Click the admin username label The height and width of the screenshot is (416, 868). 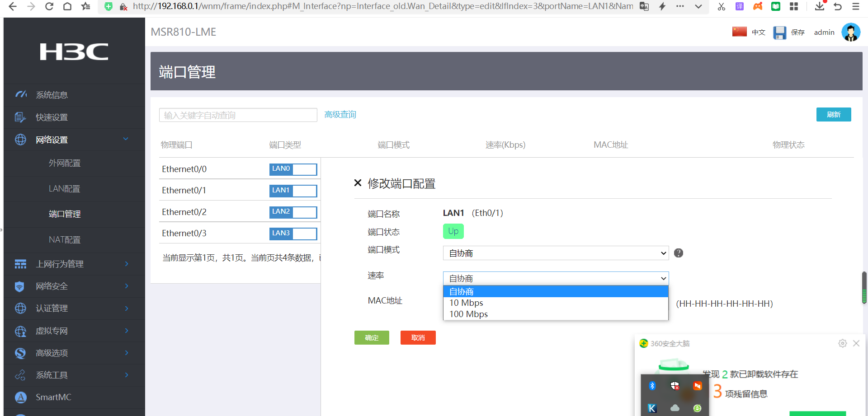pyautogui.click(x=824, y=33)
